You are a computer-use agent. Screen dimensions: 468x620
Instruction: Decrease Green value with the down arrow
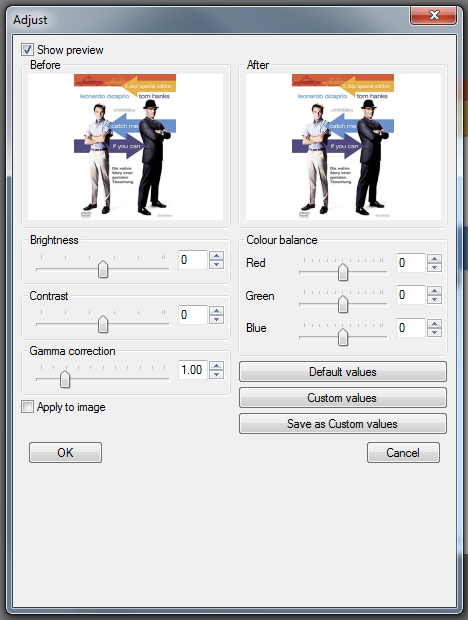coord(434,300)
